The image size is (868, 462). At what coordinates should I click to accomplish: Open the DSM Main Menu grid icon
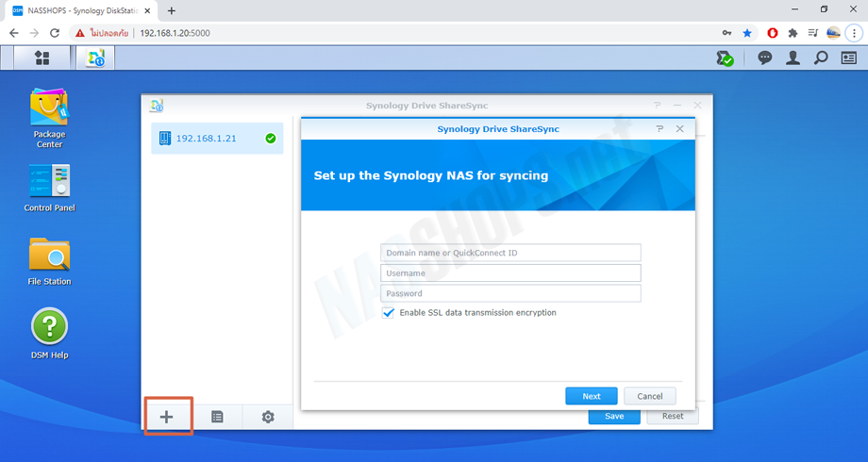(x=42, y=58)
